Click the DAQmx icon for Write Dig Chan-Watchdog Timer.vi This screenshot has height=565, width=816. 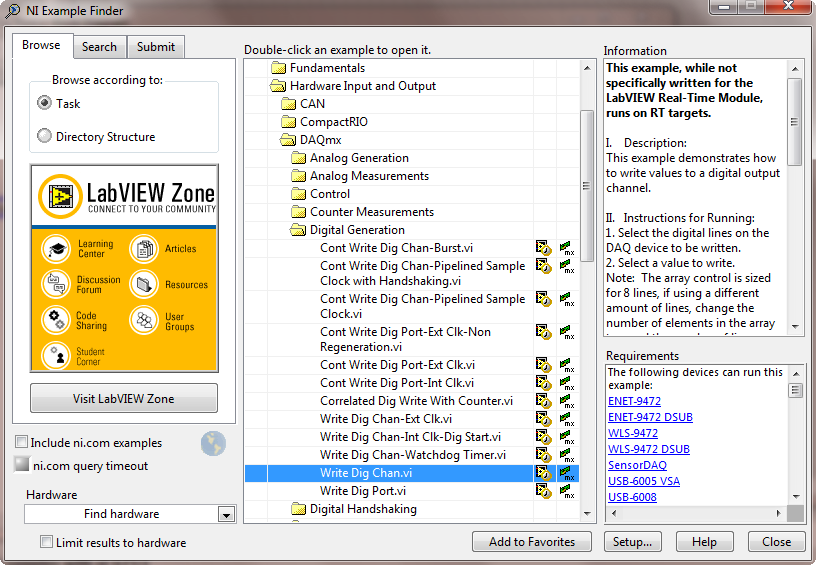[567, 455]
